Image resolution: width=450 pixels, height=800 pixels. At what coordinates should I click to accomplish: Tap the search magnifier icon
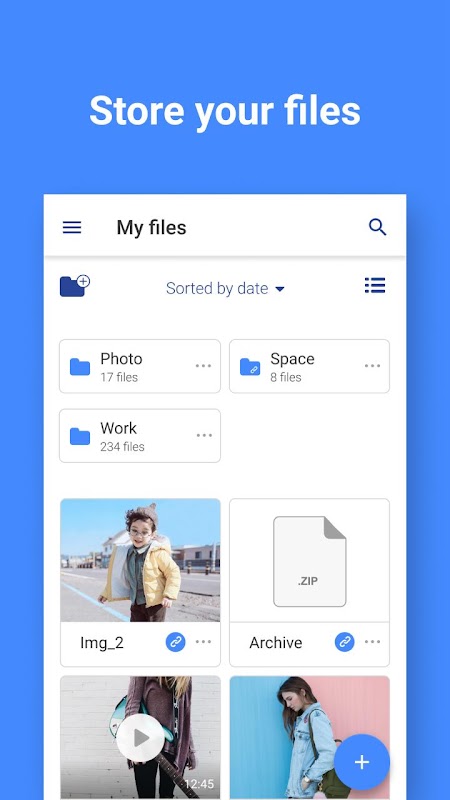[378, 227]
